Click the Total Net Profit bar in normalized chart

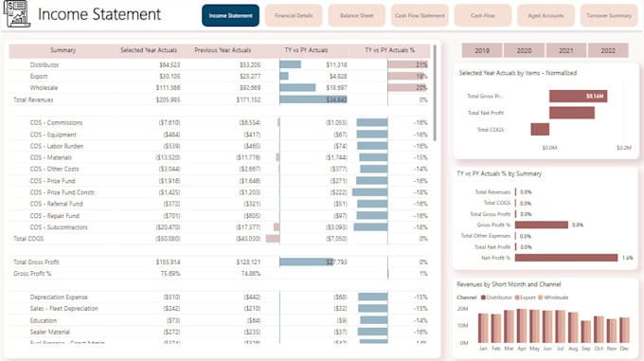tap(572, 113)
